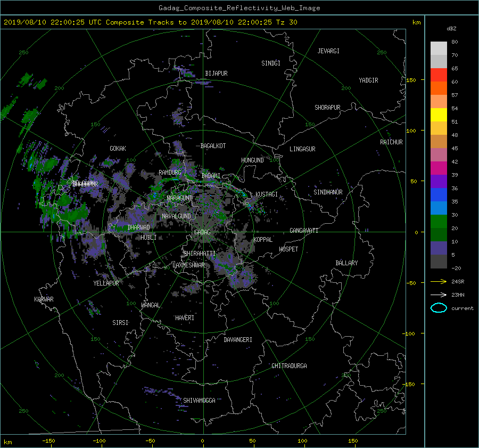Image resolution: width=479 pixels, height=448 pixels.
Task: Click the NARAGUND city label
Action: (180, 198)
